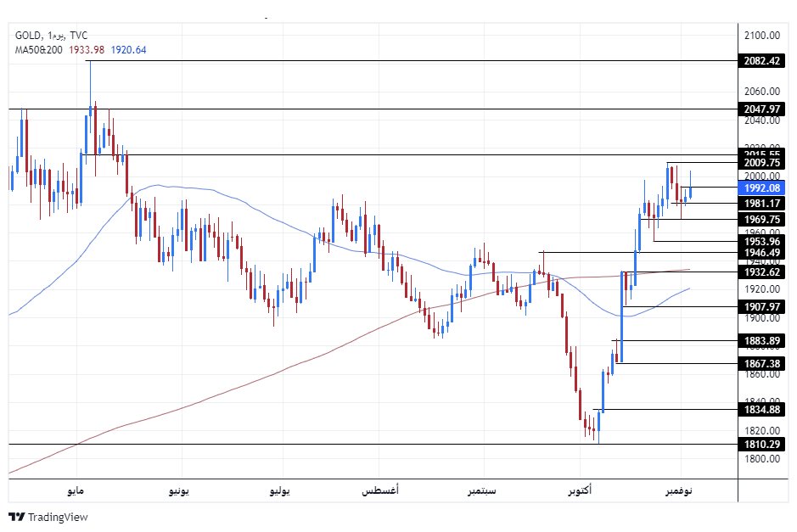Click the 1920.00 axis value

[762, 289]
